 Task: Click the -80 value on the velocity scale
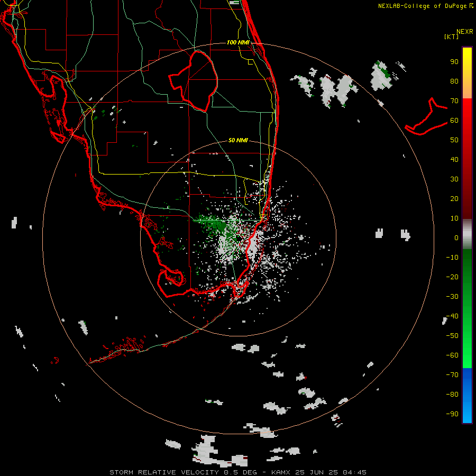[452, 395]
